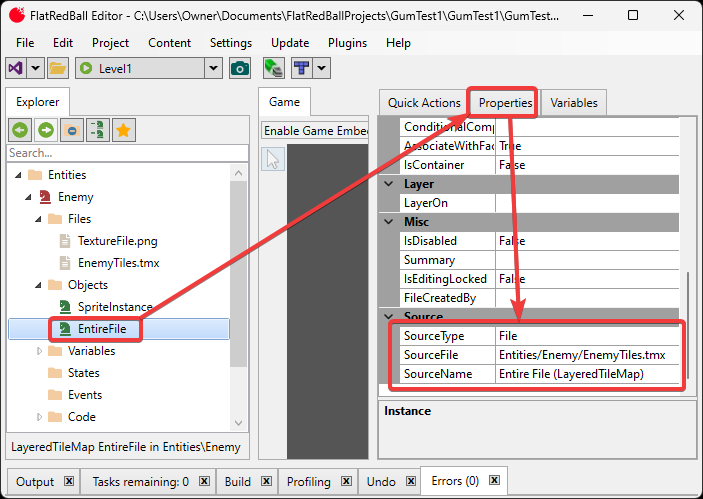Close the Output tab with its X
Viewport: 703px width, 499px height.
click(x=69, y=481)
